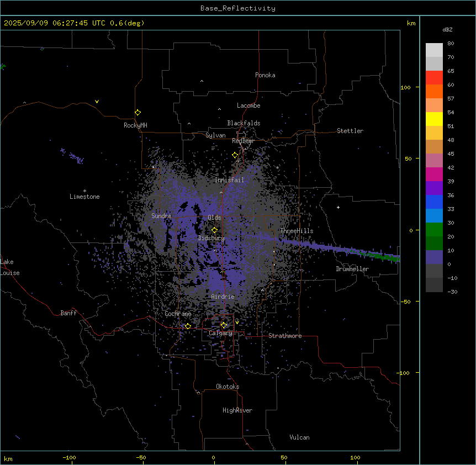Click the 0 tick on the bottom axis
The height and width of the screenshot is (465, 476).
coord(213,457)
